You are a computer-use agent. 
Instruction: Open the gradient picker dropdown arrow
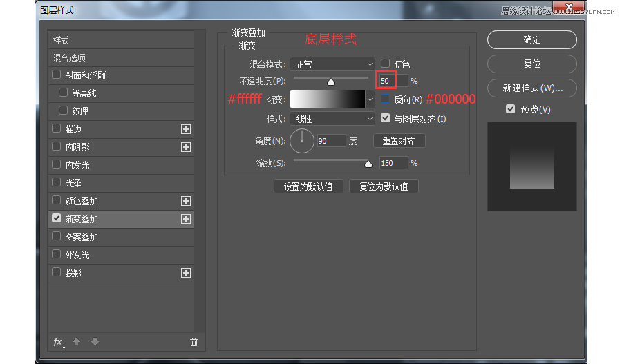pyautogui.click(x=370, y=99)
